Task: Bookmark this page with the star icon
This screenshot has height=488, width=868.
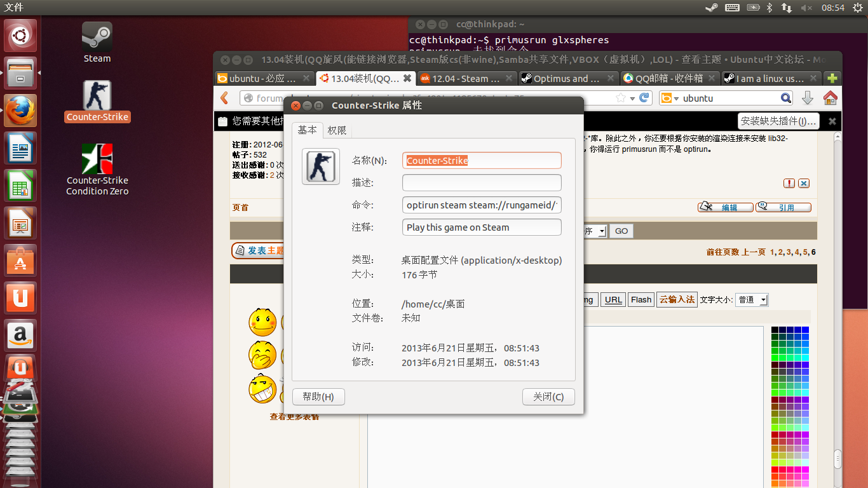Action: (621, 98)
